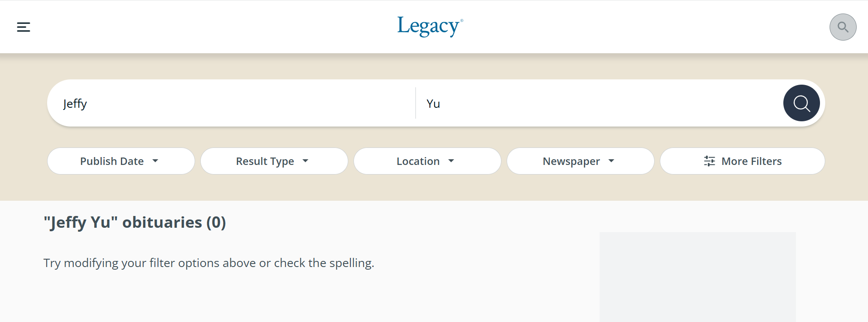Click the gray search icon in header
The width and height of the screenshot is (868, 322).
pyautogui.click(x=843, y=27)
